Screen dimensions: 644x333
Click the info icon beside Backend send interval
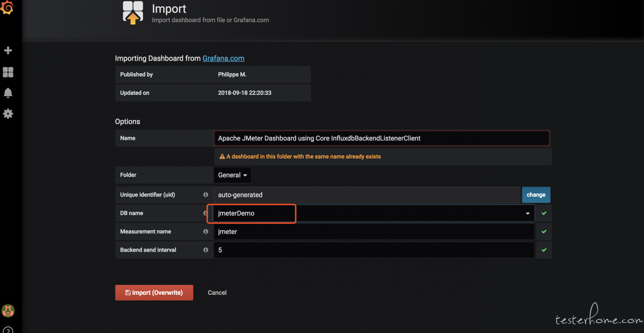point(206,250)
